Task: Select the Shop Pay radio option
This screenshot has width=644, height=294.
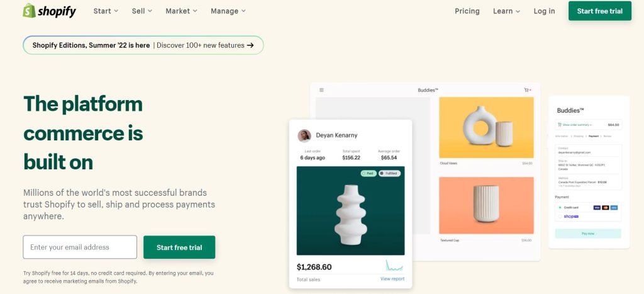Action: point(560,217)
